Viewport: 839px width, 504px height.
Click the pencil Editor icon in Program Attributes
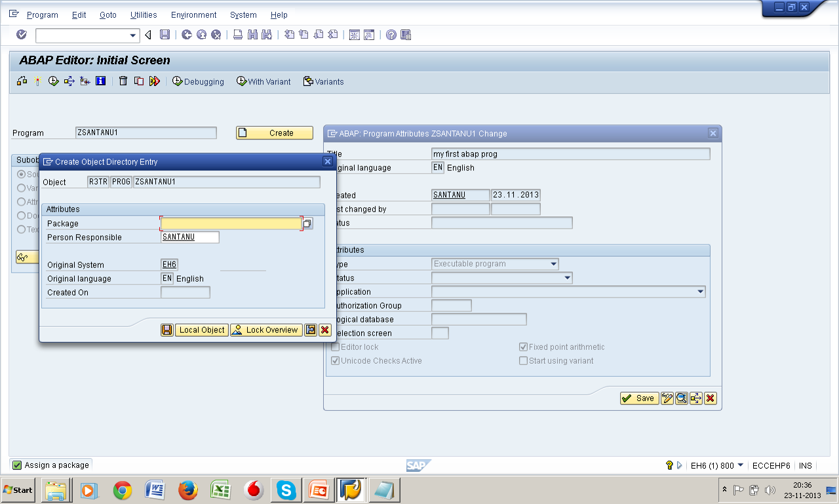coord(667,398)
